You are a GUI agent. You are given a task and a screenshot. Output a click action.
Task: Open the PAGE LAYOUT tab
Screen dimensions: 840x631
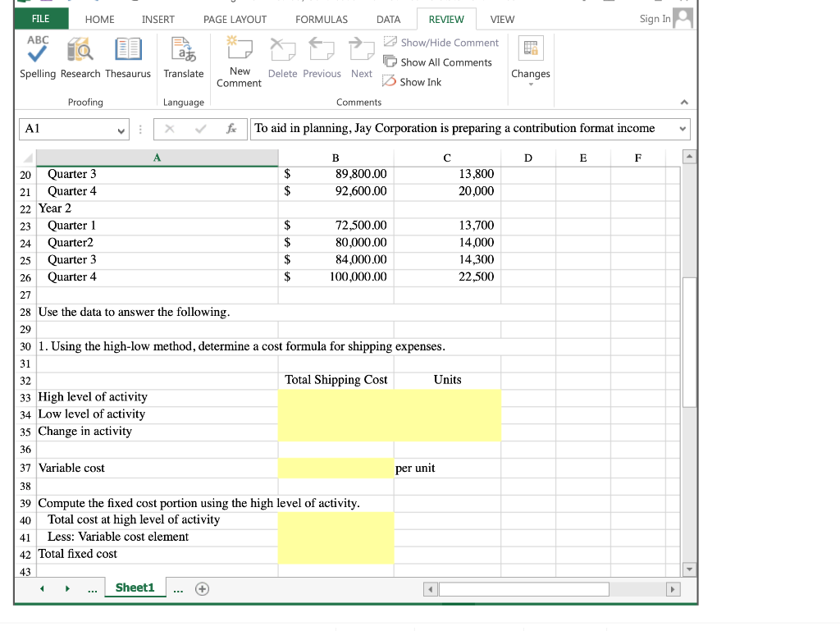pos(235,20)
